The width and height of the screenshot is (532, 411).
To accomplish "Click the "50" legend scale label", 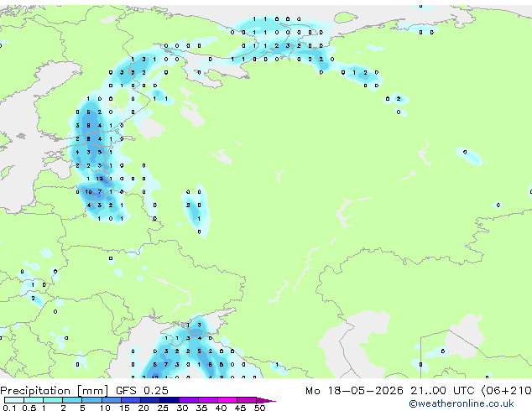I will pos(259,408).
